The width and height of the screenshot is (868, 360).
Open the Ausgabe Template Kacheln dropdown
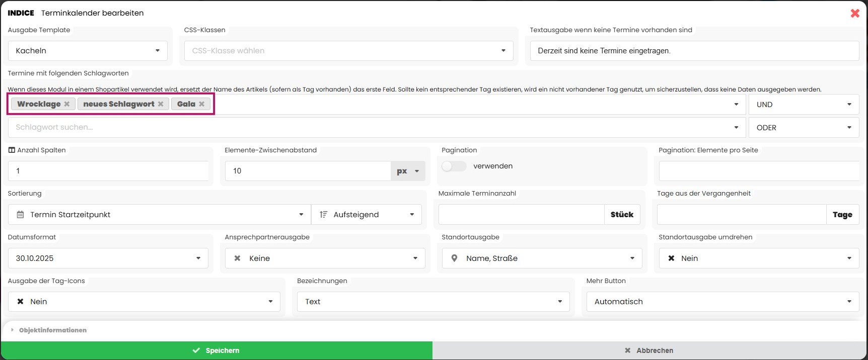(88, 51)
